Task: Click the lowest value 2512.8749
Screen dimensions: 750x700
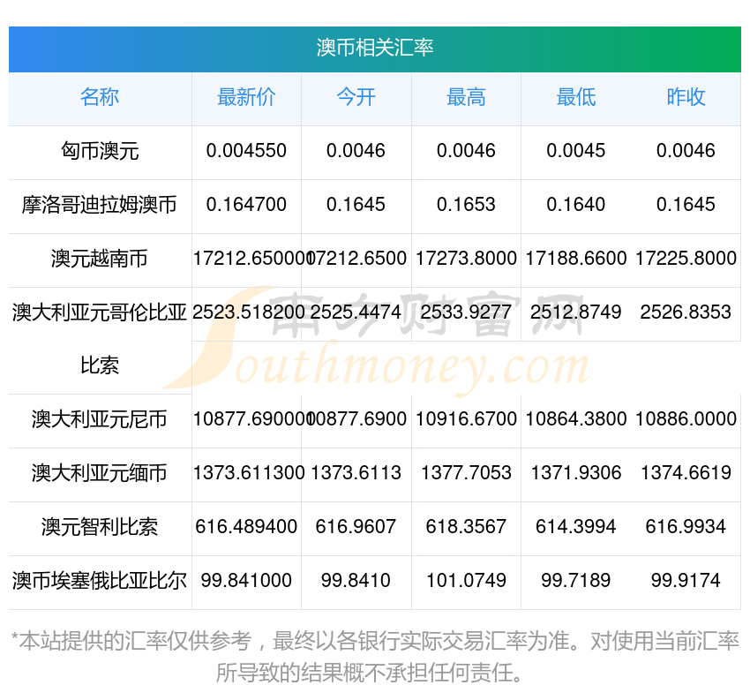Action: pyautogui.click(x=575, y=312)
